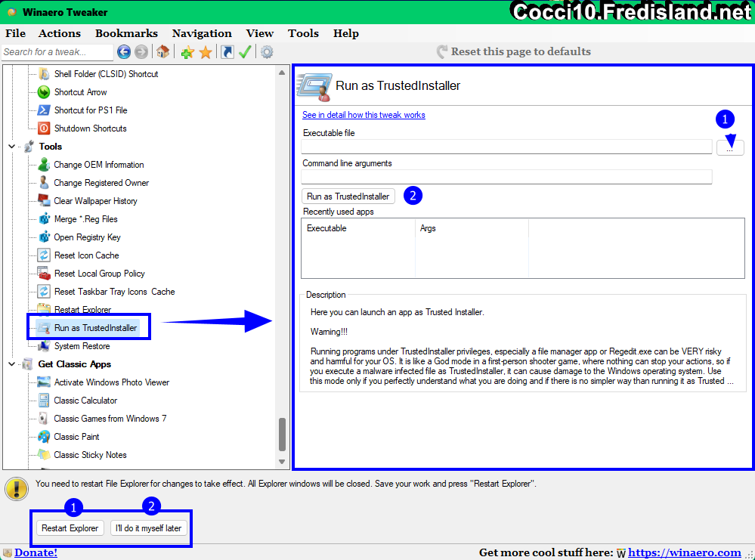
Task: Click Classic Paint palette icon
Action: point(44,437)
